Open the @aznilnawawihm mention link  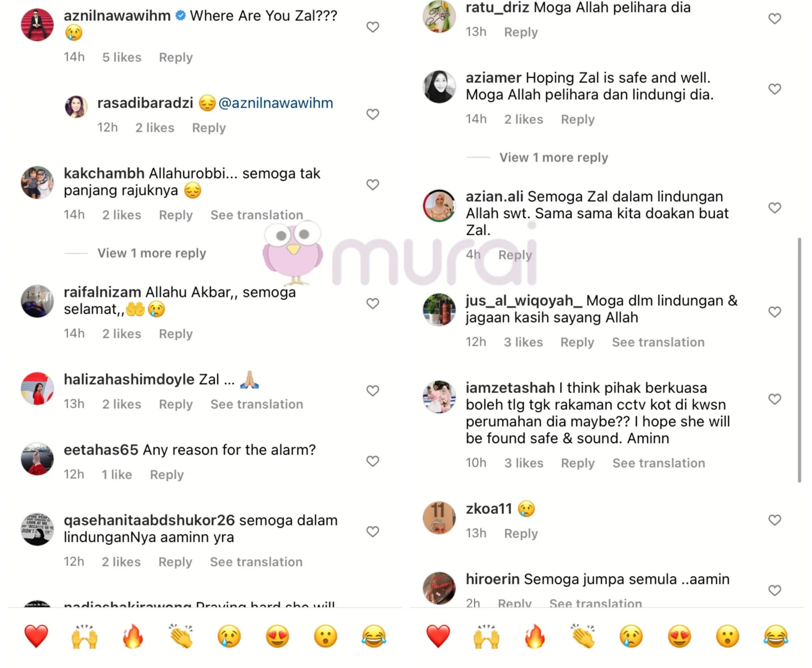point(276,103)
